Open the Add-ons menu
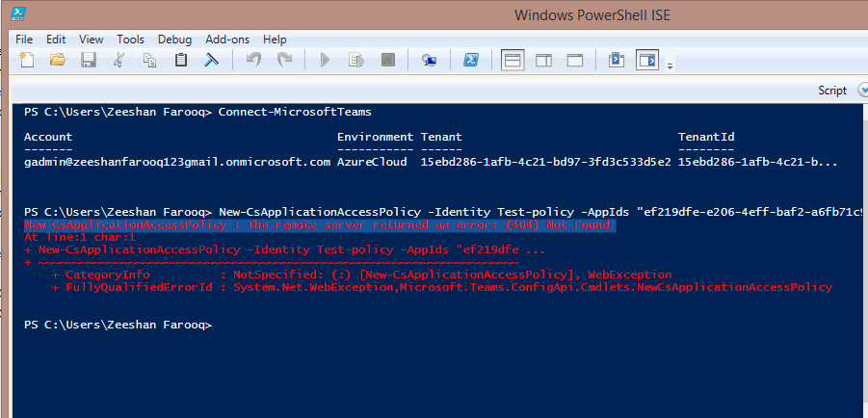 [x=227, y=39]
